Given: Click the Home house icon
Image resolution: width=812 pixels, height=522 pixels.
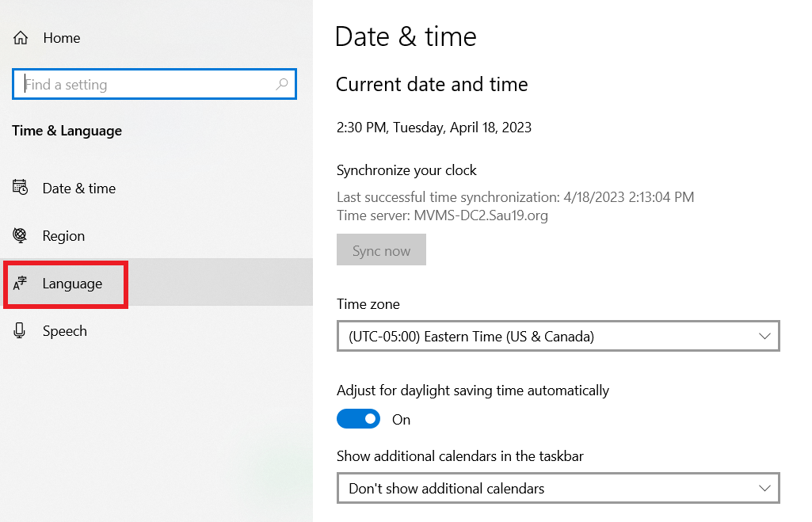Looking at the screenshot, I should click(x=21, y=38).
